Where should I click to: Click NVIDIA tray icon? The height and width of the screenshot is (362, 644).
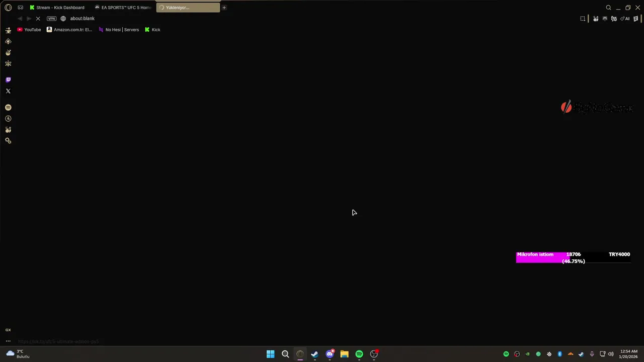coord(527,354)
